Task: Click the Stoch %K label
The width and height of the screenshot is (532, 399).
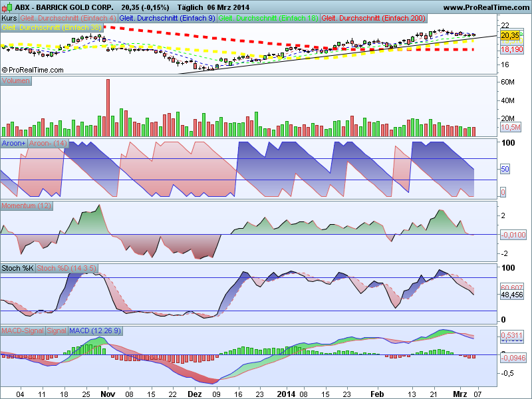Action: tap(18, 268)
